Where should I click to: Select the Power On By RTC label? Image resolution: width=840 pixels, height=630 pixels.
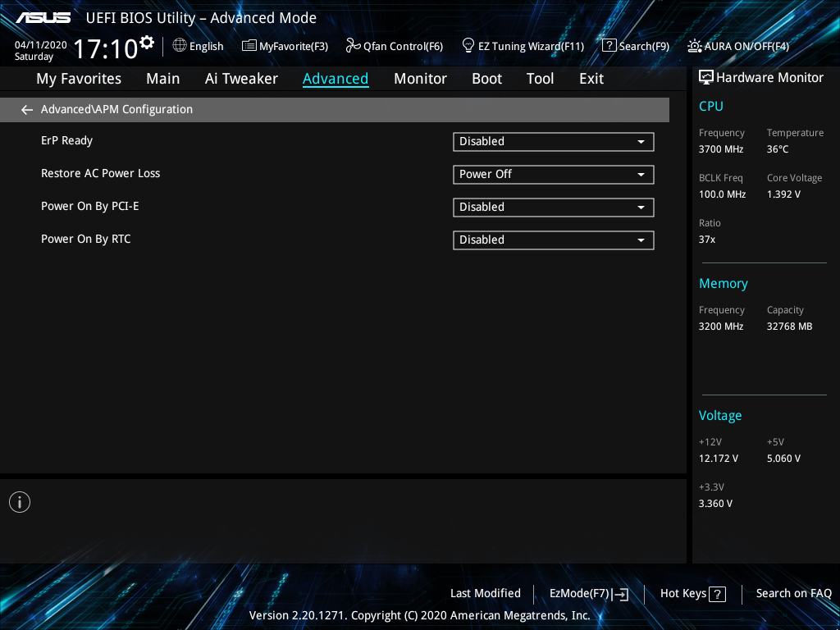85,239
